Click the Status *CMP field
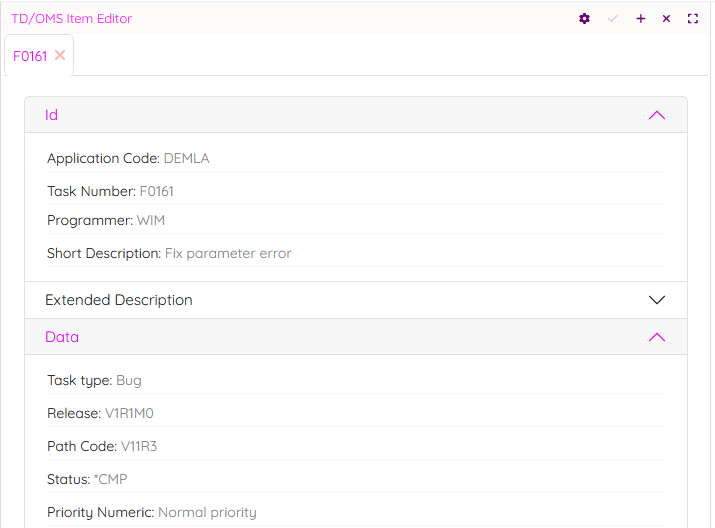Image resolution: width=715 pixels, height=528 pixels. coord(110,479)
